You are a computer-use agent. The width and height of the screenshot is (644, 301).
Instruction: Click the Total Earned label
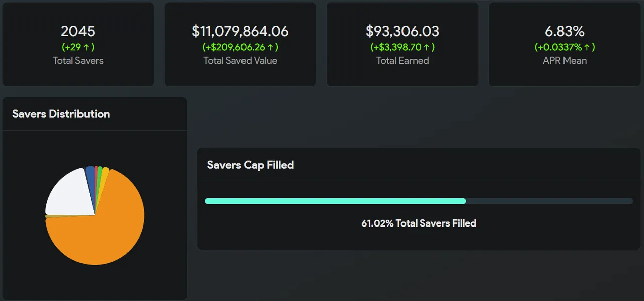[403, 61]
